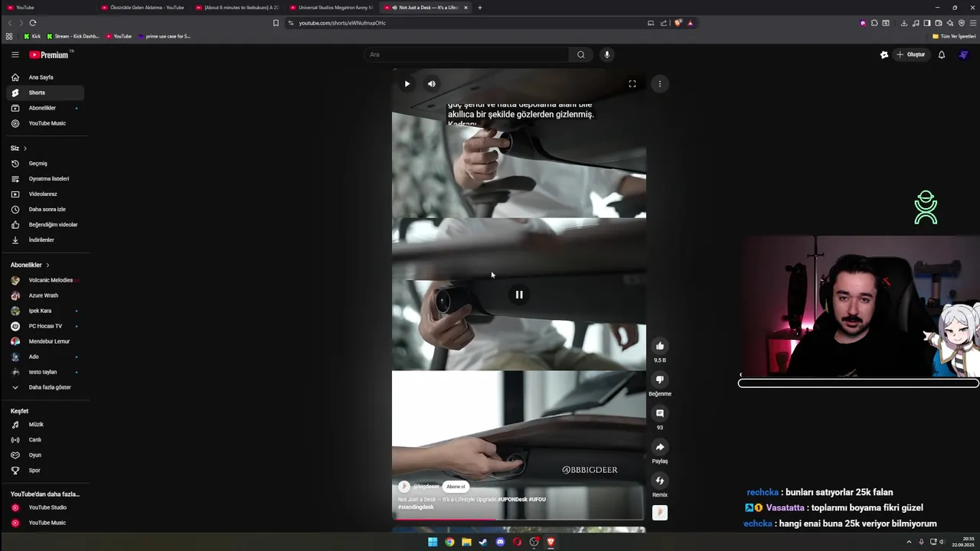Open the notifications bell
980x551 pixels.
tap(942, 54)
